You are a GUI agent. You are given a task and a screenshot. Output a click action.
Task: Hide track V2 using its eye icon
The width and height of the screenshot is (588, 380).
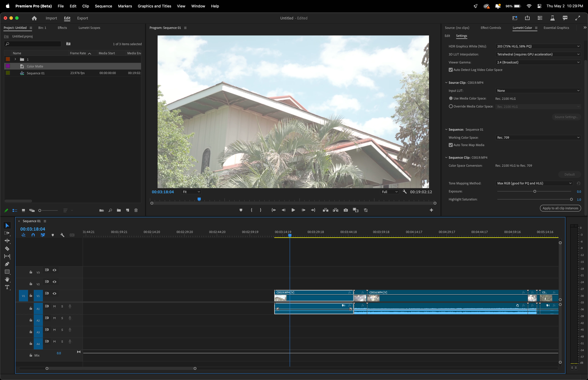(54, 282)
